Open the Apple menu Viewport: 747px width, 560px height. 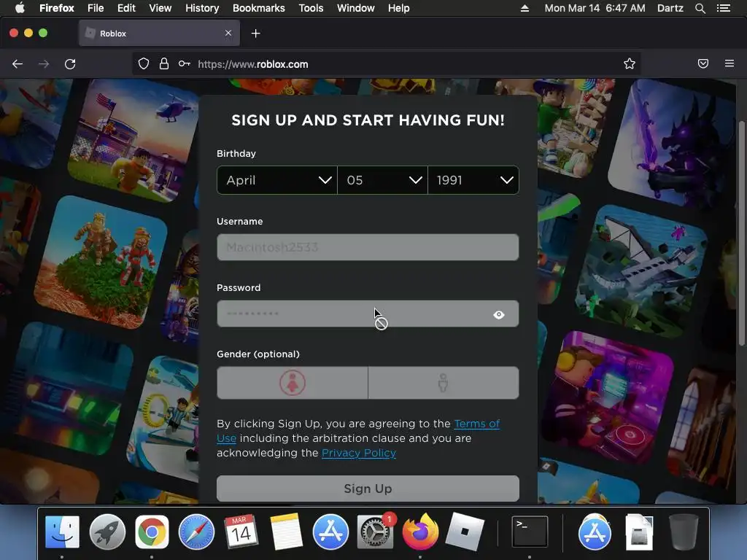(x=20, y=8)
